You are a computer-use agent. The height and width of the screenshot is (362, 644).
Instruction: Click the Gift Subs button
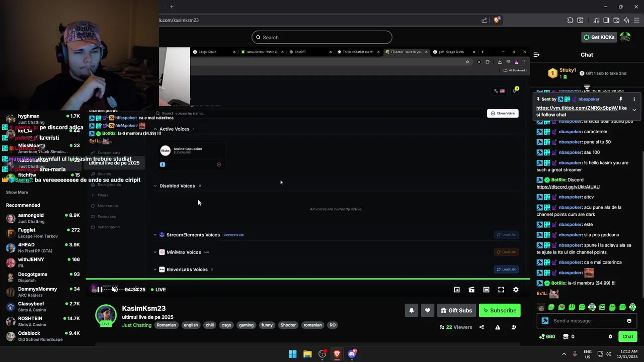click(456, 311)
